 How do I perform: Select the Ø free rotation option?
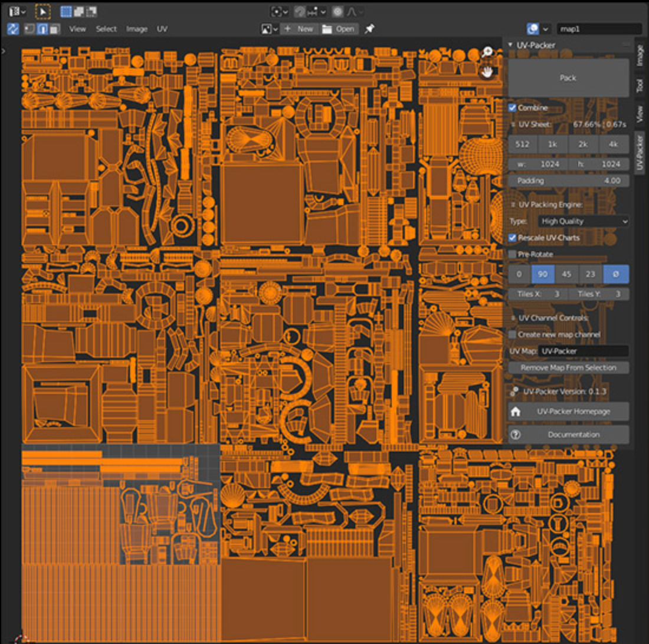(616, 274)
